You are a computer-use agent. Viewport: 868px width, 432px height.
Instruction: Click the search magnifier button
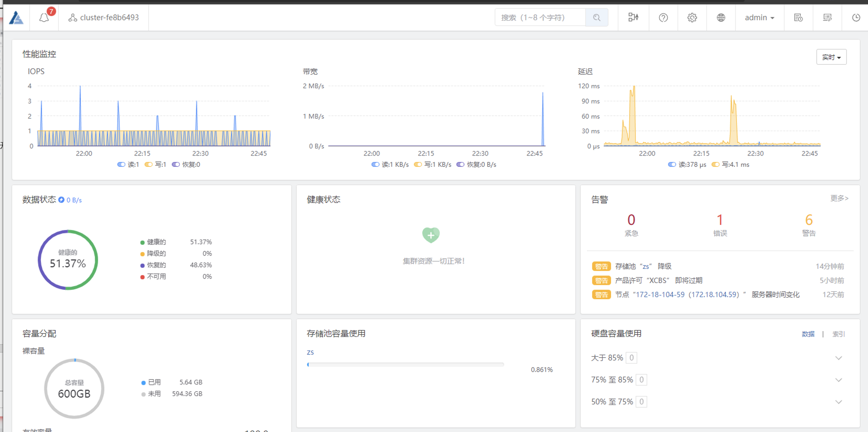click(x=596, y=17)
